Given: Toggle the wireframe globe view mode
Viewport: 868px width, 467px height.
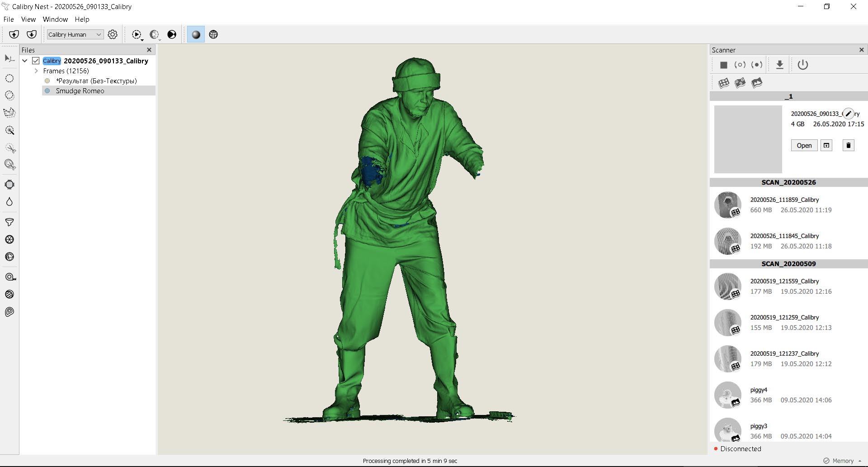Looking at the screenshot, I should pyautogui.click(x=213, y=34).
